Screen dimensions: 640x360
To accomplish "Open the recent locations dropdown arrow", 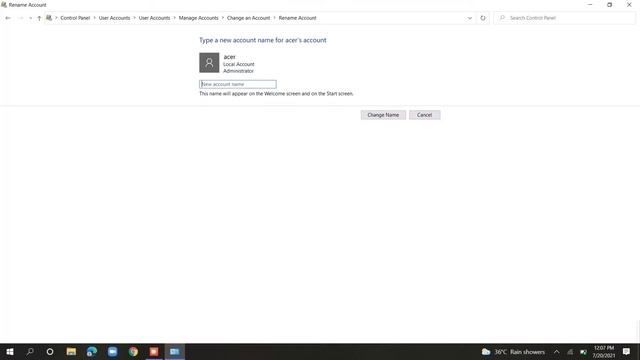I will point(30,18).
